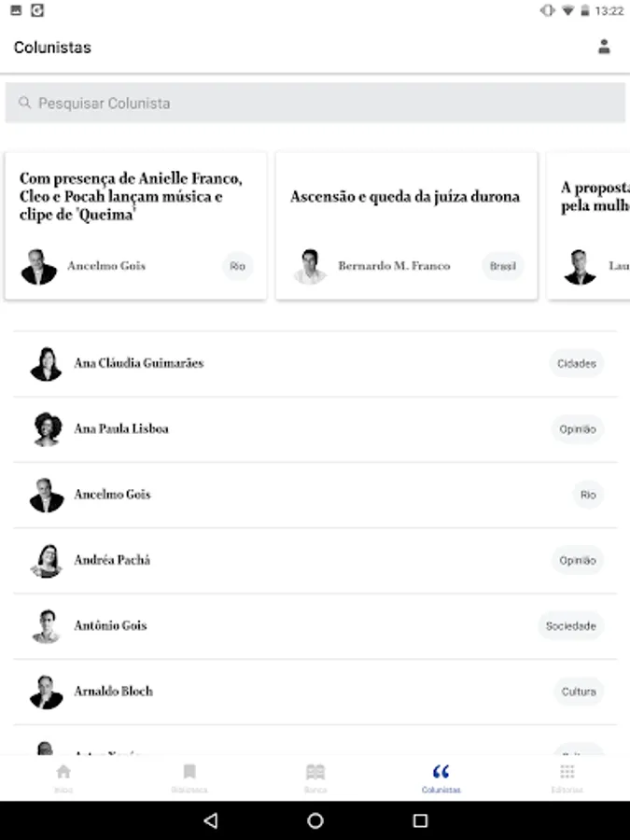Open the Editorias grid tab

pyautogui.click(x=567, y=777)
